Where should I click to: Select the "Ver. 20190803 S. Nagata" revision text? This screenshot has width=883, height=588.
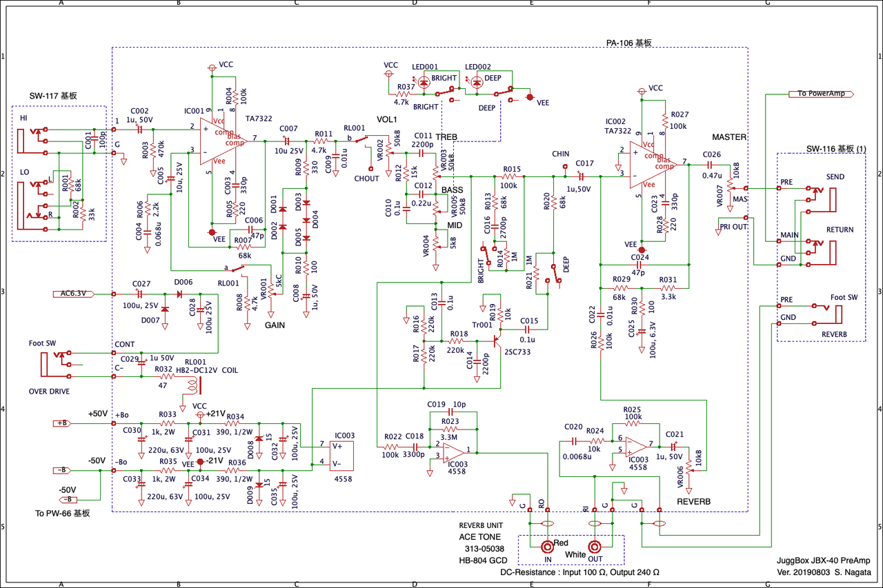(824, 573)
